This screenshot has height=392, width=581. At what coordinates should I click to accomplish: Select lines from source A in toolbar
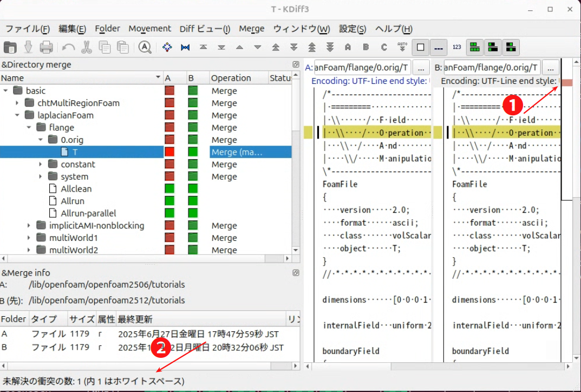[x=348, y=47]
